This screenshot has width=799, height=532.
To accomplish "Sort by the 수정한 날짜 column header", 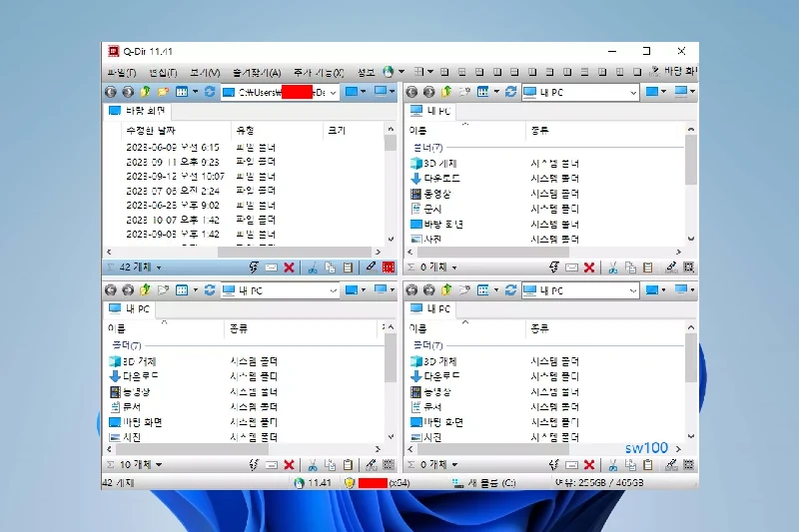I will 151,131.
